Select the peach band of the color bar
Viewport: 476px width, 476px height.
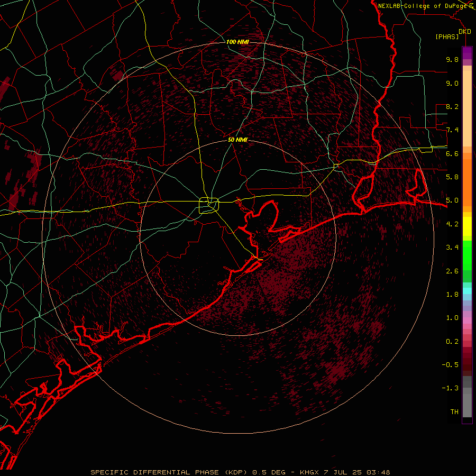click(467, 108)
